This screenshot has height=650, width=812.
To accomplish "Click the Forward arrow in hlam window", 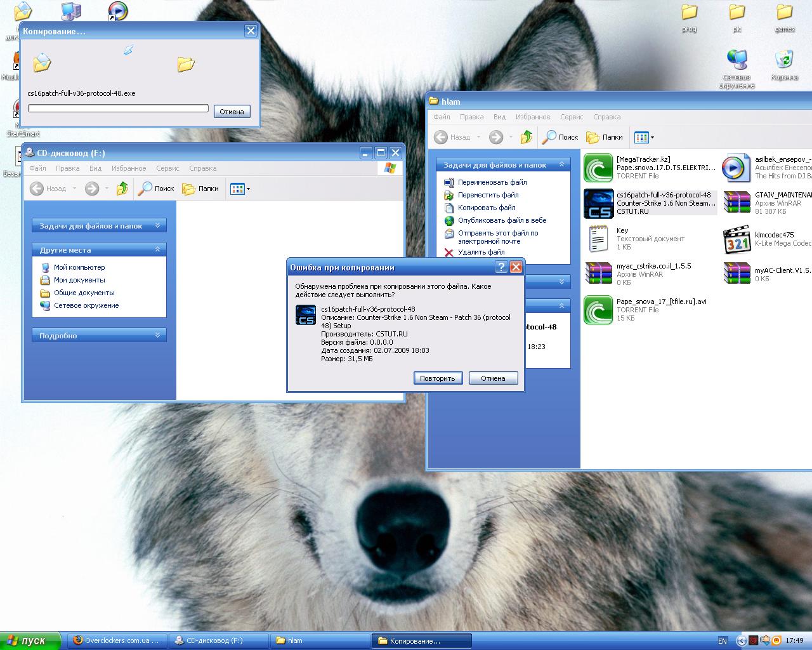I will coord(496,137).
